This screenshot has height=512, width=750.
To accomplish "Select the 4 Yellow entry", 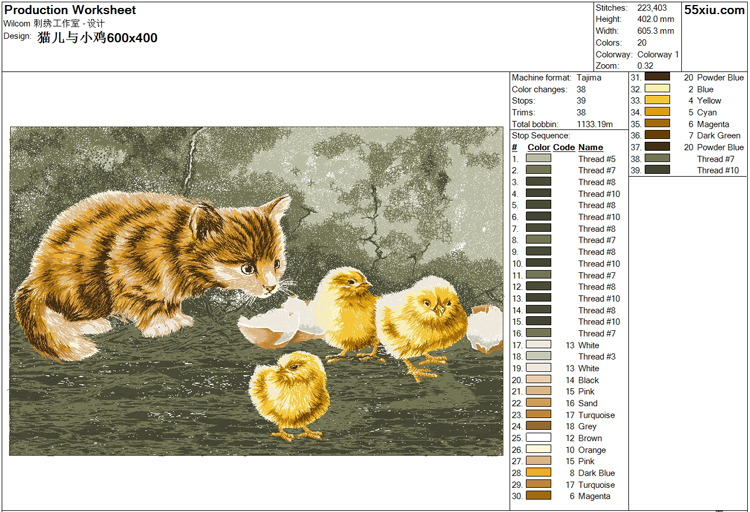I will tap(705, 100).
